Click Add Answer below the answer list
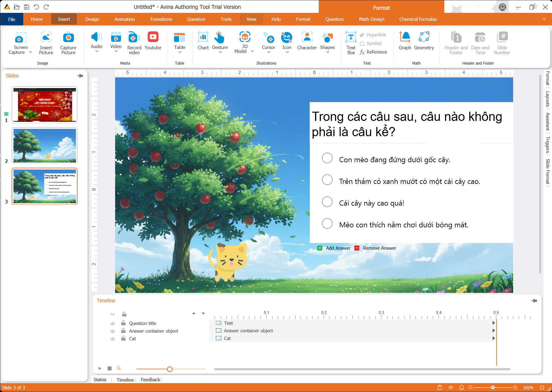 [x=338, y=248]
